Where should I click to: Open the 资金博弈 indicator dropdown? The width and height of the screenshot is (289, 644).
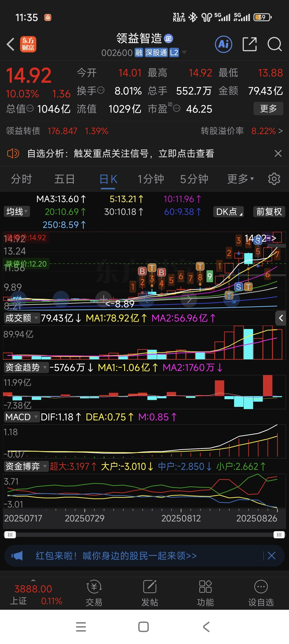coord(26,466)
